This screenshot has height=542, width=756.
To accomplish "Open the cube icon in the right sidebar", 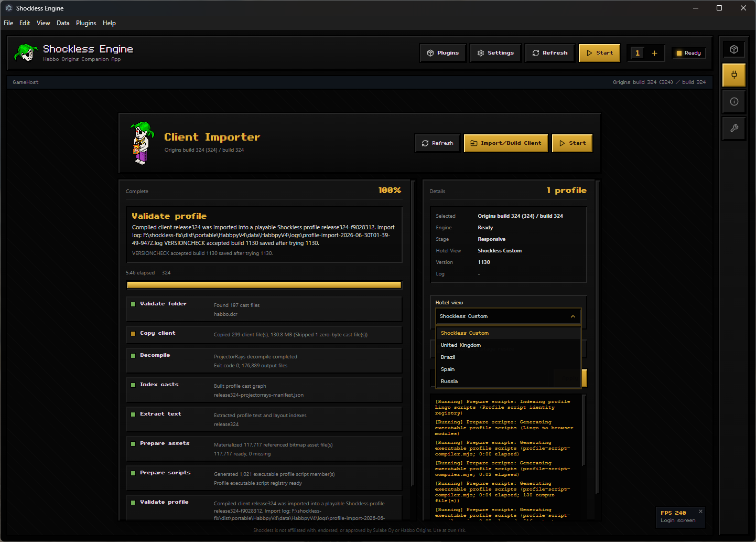I will 734,49.
